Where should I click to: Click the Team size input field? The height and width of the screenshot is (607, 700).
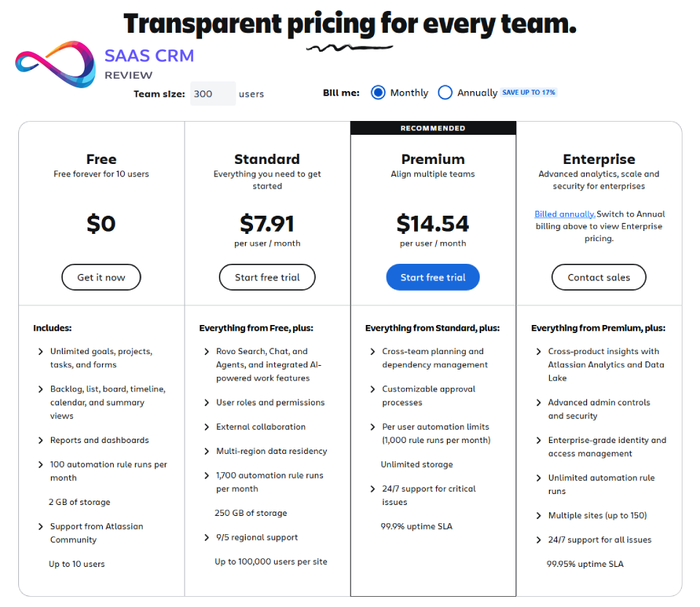pyautogui.click(x=213, y=94)
